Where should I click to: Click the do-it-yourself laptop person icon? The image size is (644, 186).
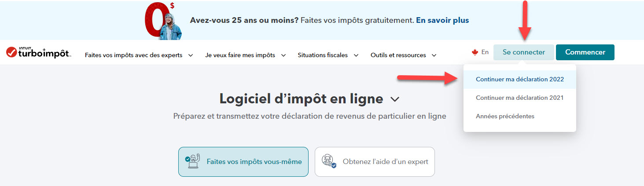pyautogui.click(x=192, y=161)
